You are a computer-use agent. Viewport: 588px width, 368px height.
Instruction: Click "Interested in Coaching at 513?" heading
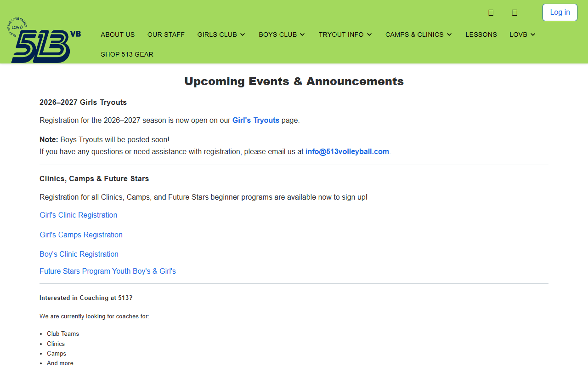tap(86, 298)
